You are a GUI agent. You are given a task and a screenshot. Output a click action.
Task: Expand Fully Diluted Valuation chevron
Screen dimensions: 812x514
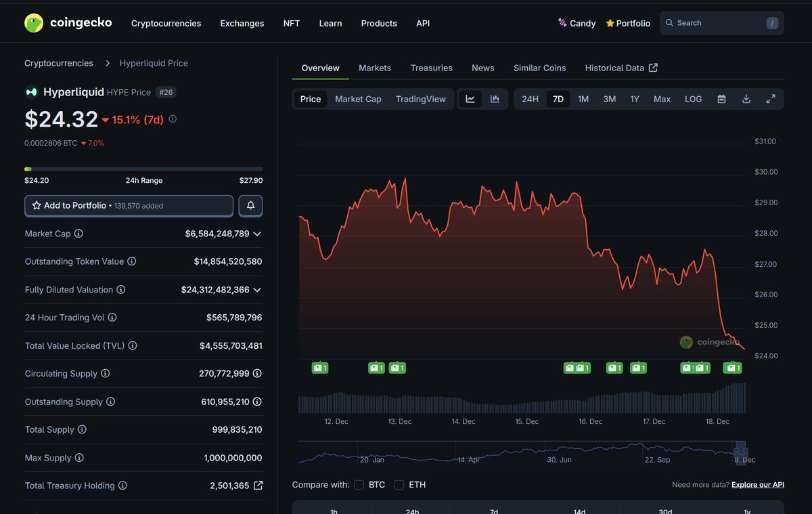tap(257, 290)
